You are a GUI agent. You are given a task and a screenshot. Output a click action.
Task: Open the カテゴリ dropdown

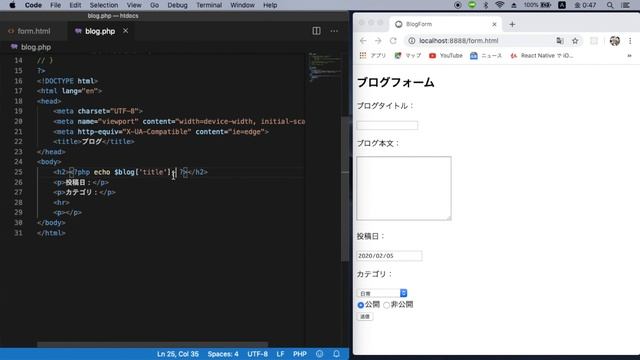(382, 293)
